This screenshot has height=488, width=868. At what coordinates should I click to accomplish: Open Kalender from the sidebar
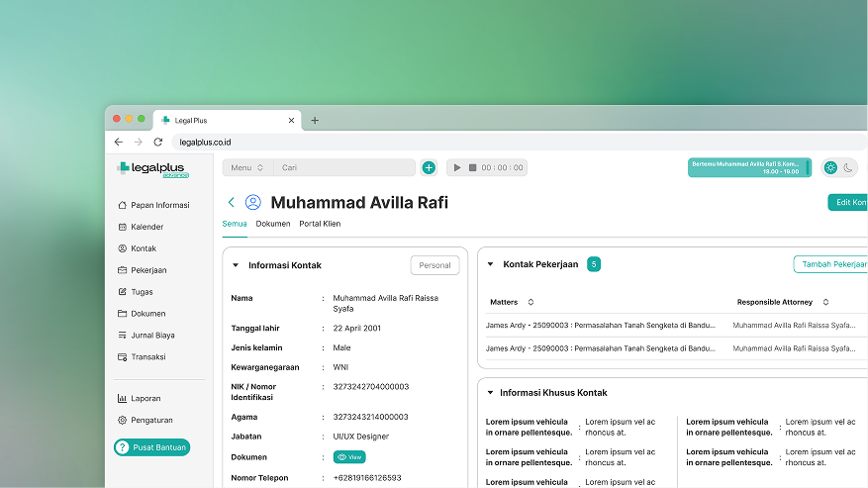point(146,227)
